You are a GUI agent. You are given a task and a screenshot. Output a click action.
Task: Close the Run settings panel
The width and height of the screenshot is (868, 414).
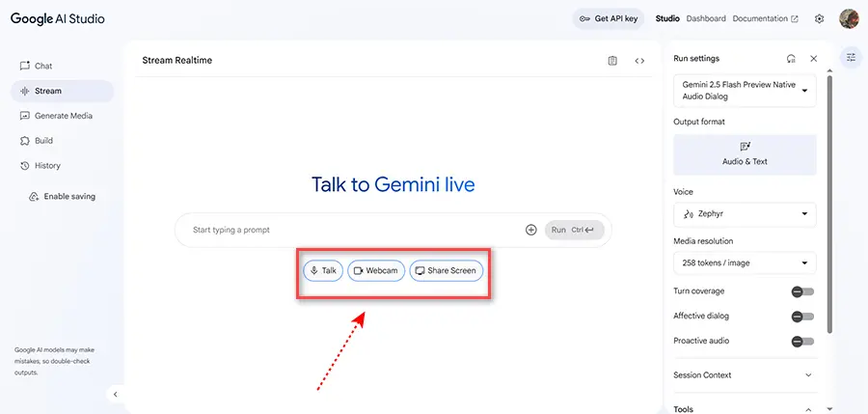point(813,59)
